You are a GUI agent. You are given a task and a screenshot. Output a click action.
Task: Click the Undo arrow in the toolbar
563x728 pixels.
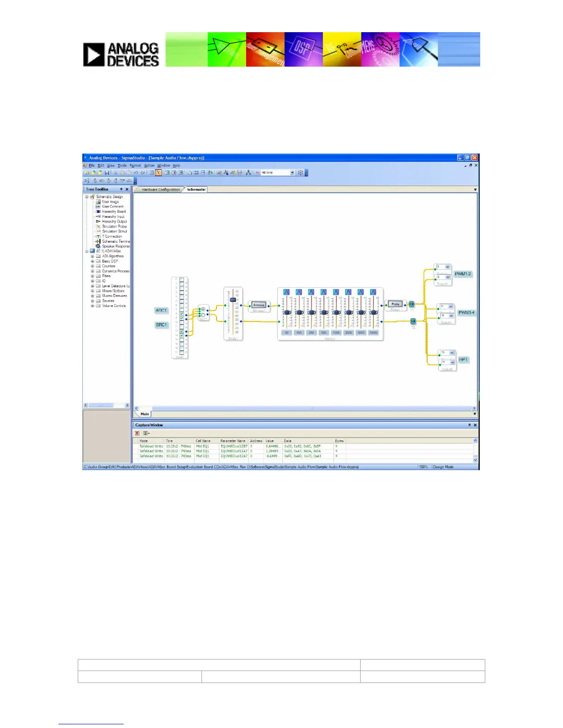pos(136,173)
